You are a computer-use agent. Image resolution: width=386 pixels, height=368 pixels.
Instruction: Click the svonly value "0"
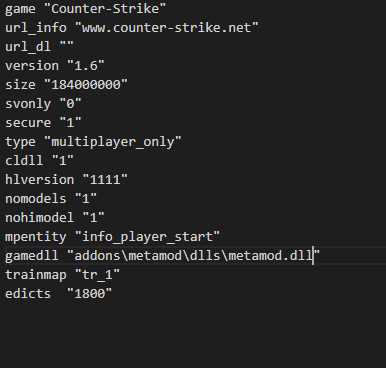coord(70,104)
